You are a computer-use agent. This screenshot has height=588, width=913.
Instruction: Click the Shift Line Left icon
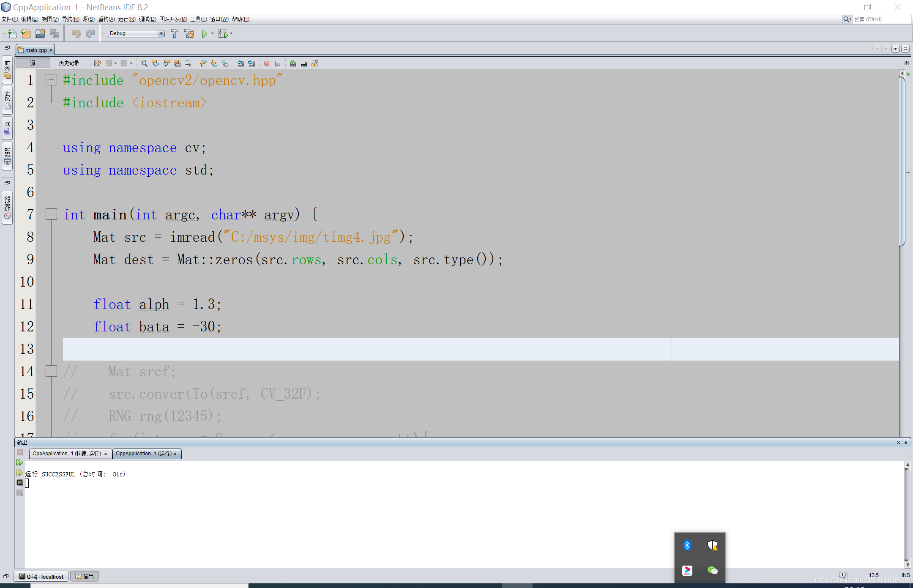coord(241,63)
